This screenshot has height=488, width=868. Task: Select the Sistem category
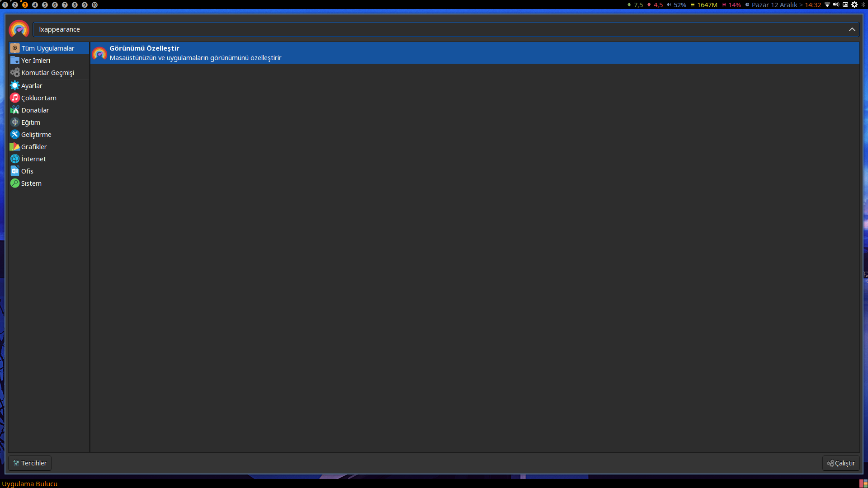(x=31, y=183)
